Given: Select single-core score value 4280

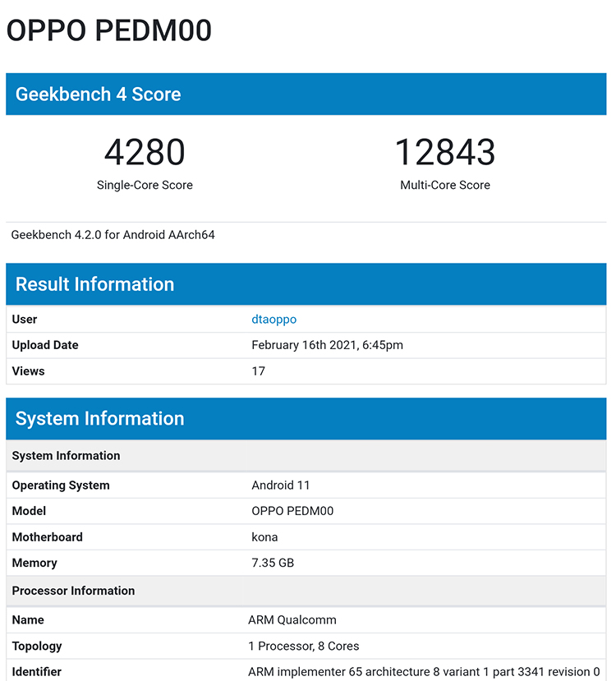Looking at the screenshot, I should pyautogui.click(x=145, y=152).
